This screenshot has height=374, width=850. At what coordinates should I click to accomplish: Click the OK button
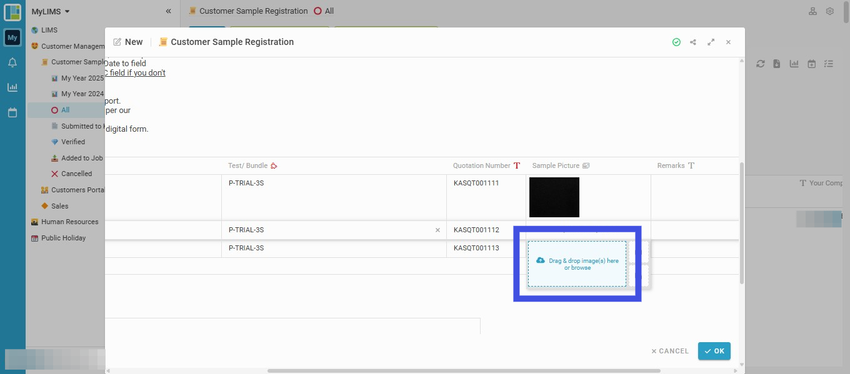click(x=714, y=351)
